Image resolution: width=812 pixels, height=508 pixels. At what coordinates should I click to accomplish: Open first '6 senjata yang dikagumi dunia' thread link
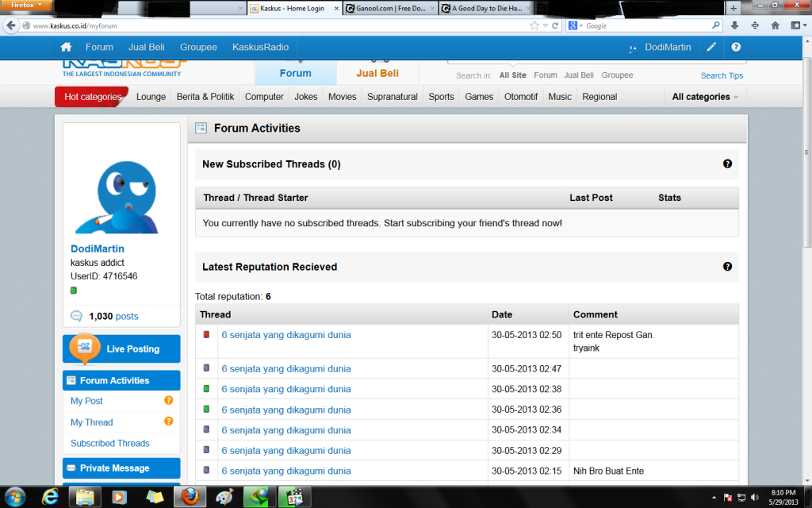tap(285, 335)
